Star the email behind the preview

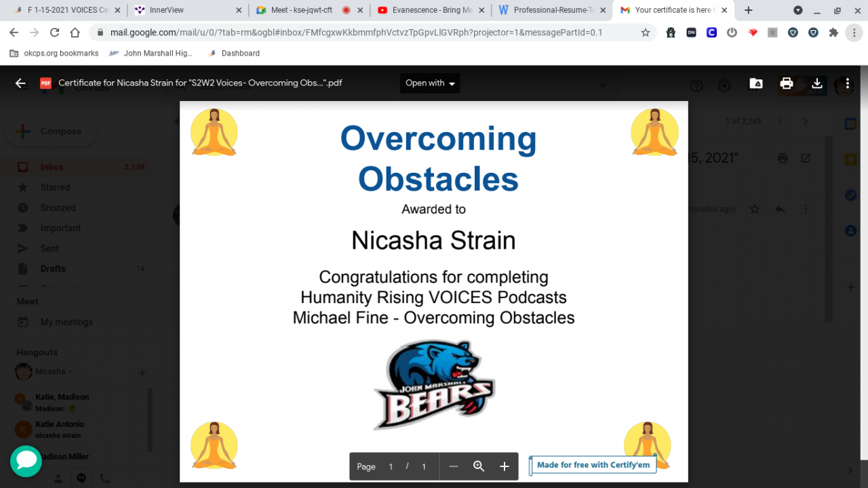pos(755,209)
